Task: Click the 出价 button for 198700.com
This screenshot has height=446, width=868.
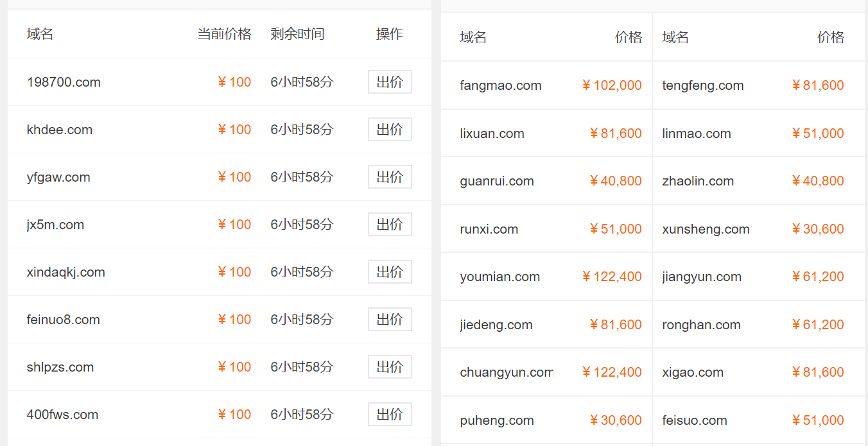Action: [x=390, y=81]
